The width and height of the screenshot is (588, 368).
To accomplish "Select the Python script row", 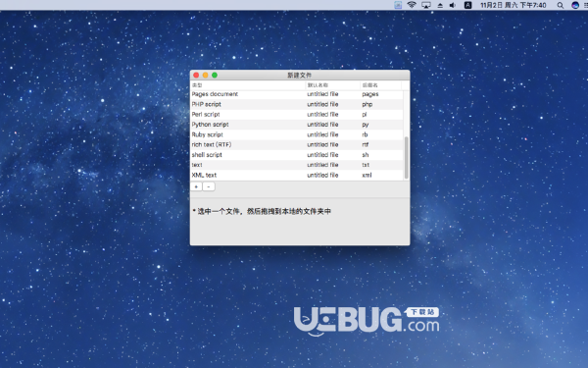I will coord(297,125).
